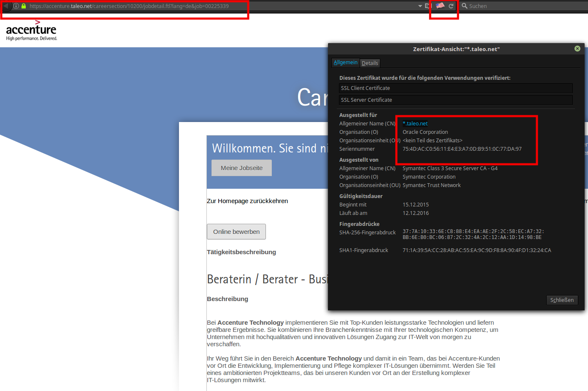The image size is (588, 391).
Task: Click the Symantec Trust Network value
Action: (431, 185)
